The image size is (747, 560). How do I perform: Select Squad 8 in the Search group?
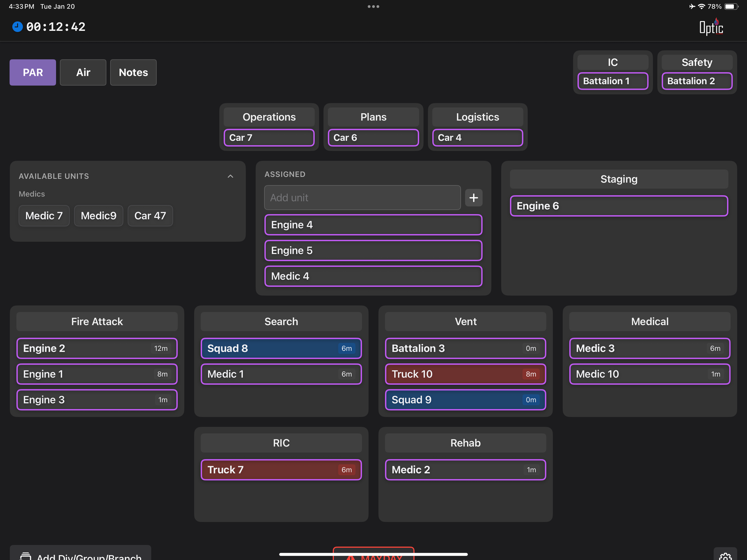coord(281,348)
